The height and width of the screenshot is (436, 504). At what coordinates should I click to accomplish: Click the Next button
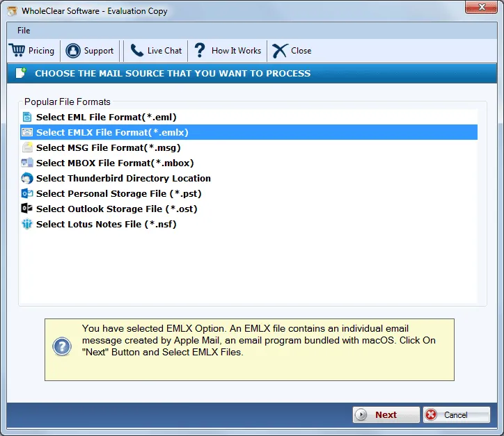386,415
